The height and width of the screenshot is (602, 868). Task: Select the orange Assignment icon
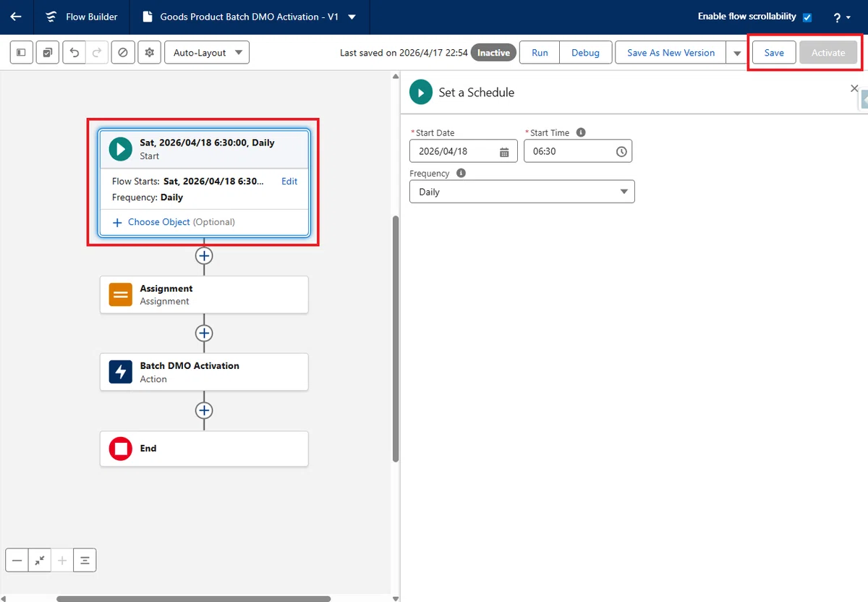pos(121,294)
